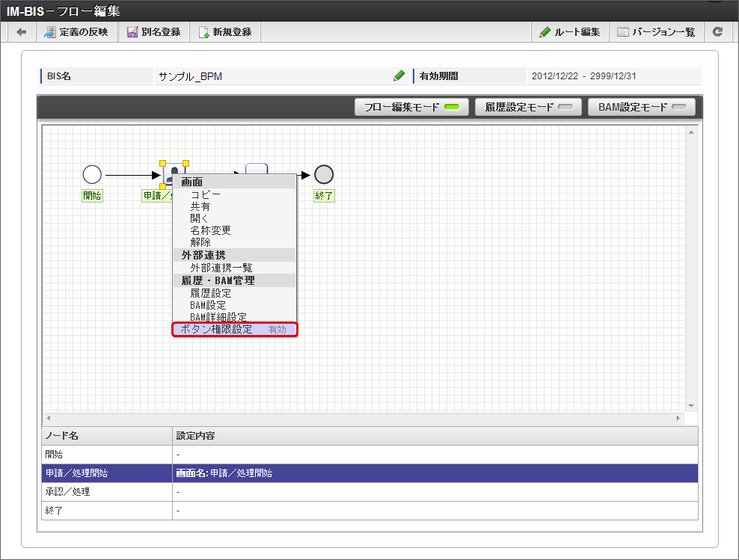Choose 履歴設定 in context menu
The width and height of the screenshot is (739, 560).
pyautogui.click(x=211, y=293)
